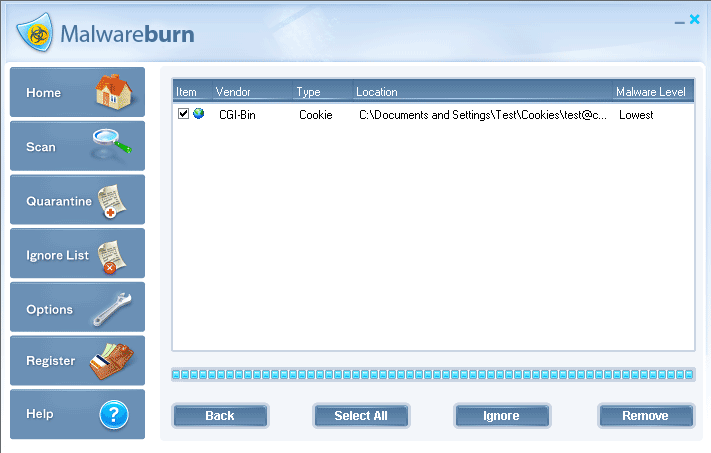Screen dimensions: 711x453
Task: Click the globe icon in CGI-Bin row
Action: click(199, 113)
